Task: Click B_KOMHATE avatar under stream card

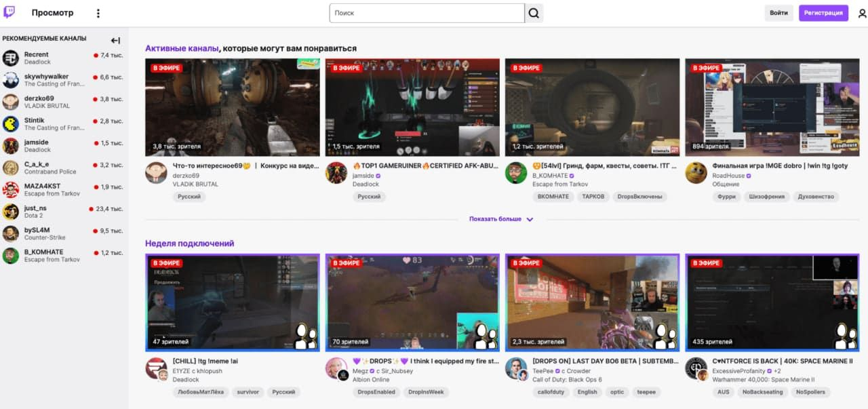Action: point(516,173)
